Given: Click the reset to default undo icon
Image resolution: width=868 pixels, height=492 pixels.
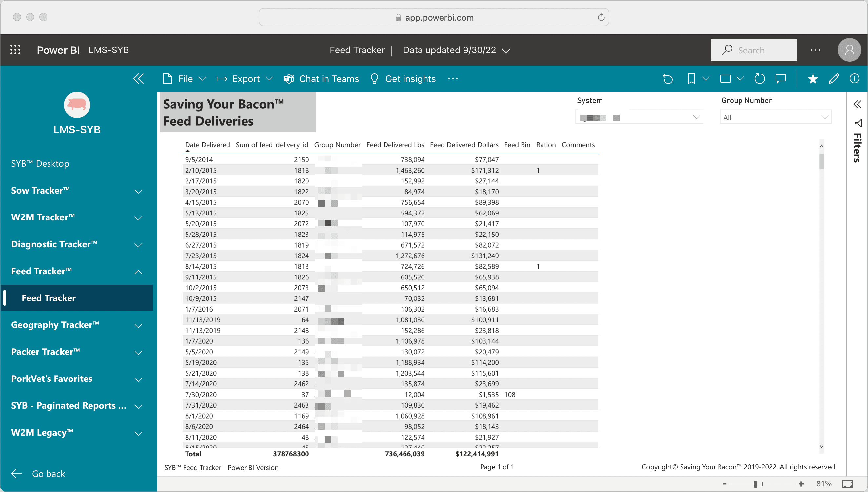Looking at the screenshot, I should [667, 79].
